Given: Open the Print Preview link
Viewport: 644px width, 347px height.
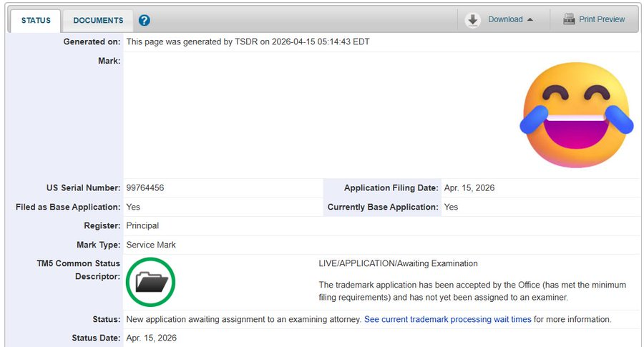Looking at the screenshot, I should 602,19.
